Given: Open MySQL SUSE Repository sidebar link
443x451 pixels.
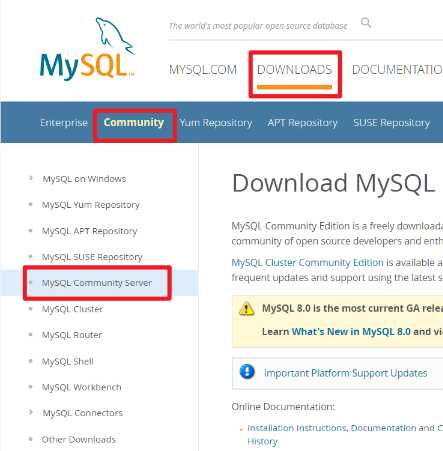Looking at the screenshot, I should click(92, 257).
